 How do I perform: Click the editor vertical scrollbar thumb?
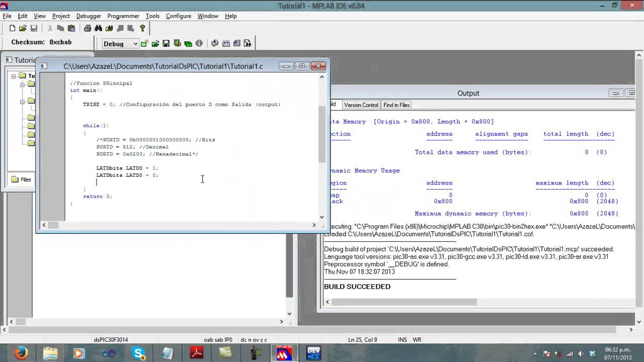click(x=322, y=134)
